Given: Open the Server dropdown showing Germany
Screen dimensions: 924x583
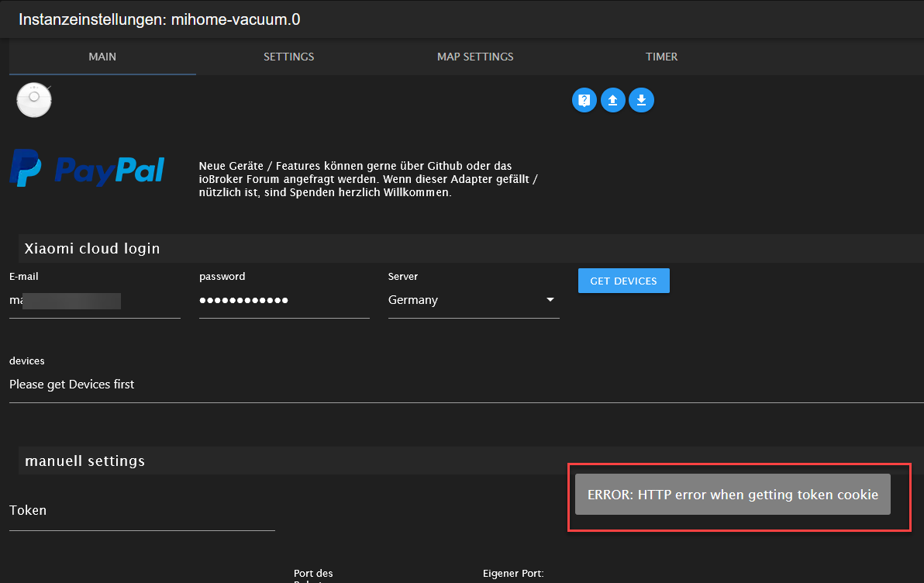Looking at the screenshot, I should (x=474, y=301).
